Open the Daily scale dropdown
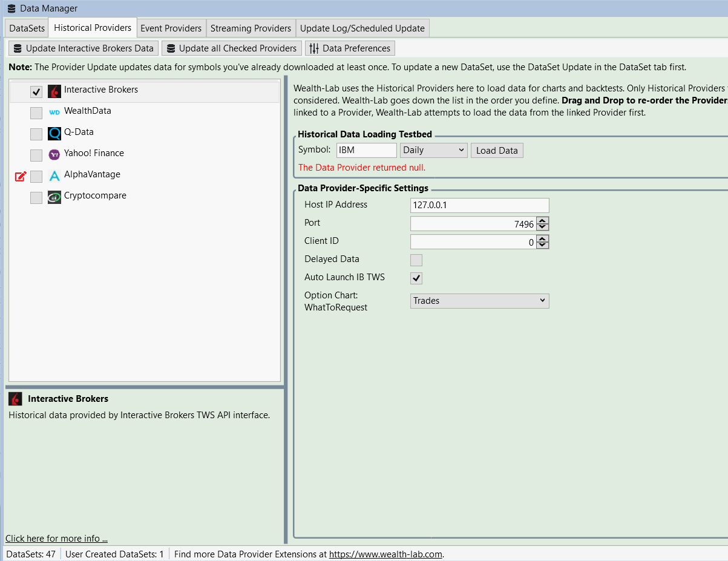This screenshot has height=561, width=728. 434,150
